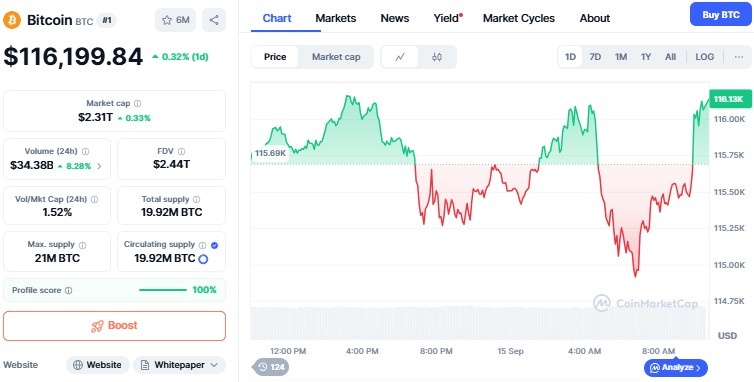
Task: Switch to the candlestick chart icon
Action: [x=437, y=57]
